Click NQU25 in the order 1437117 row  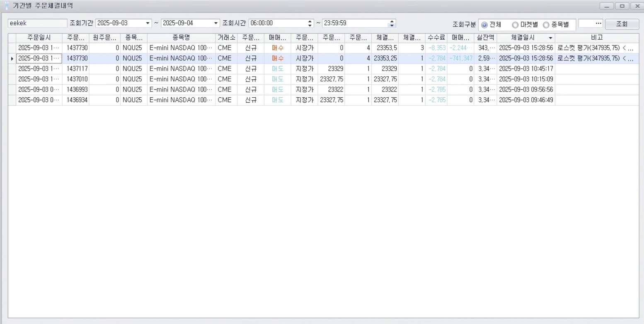(134, 69)
